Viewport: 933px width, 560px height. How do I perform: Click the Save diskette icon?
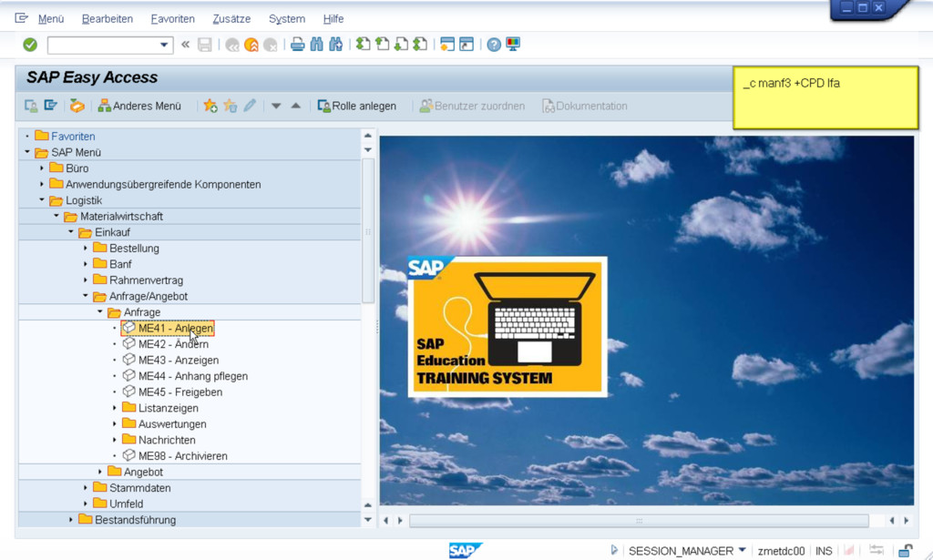click(205, 45)
